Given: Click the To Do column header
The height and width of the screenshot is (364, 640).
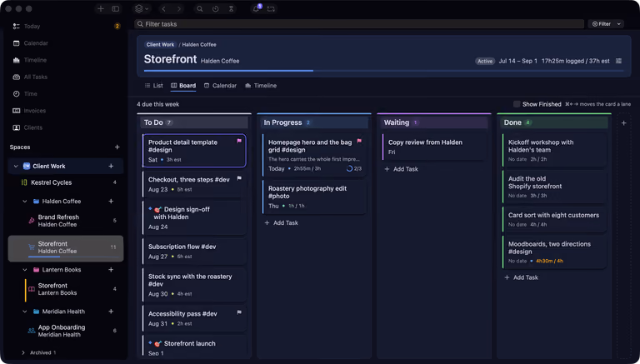Looking at the screenshot, I should click(x=194, y=122).
